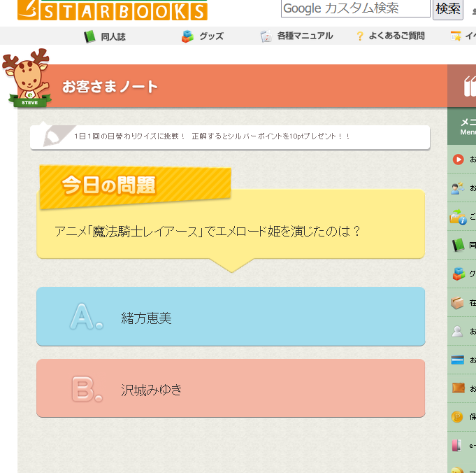This screenshot has width=476, height=473.
Task: Click the 魔法騎士レイアース quiz question text
Action: point(208,231)
